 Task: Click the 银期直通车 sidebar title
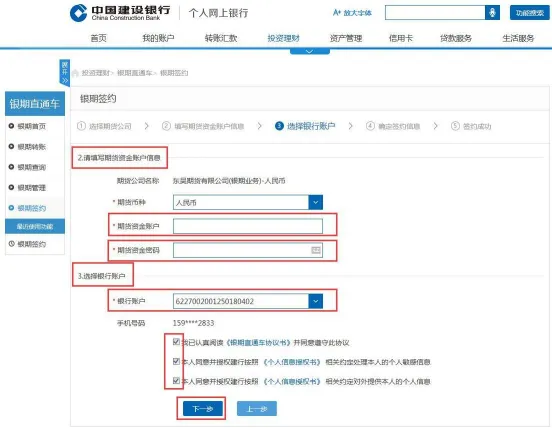35,104
